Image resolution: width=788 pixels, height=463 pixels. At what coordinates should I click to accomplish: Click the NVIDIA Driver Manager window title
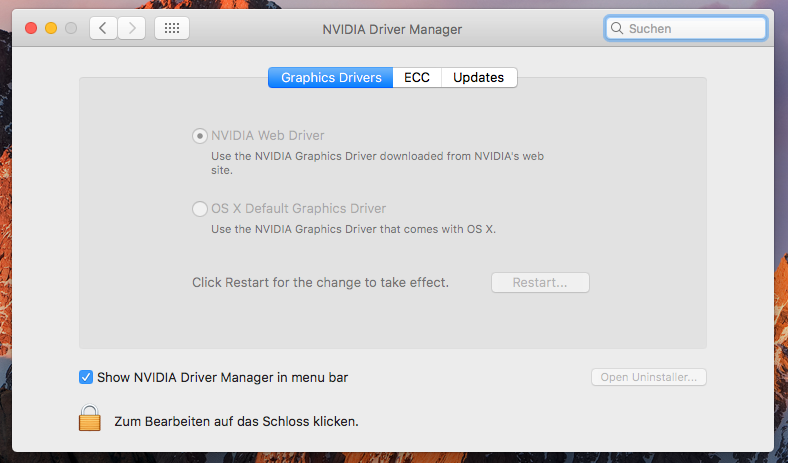tap(392, 29)
